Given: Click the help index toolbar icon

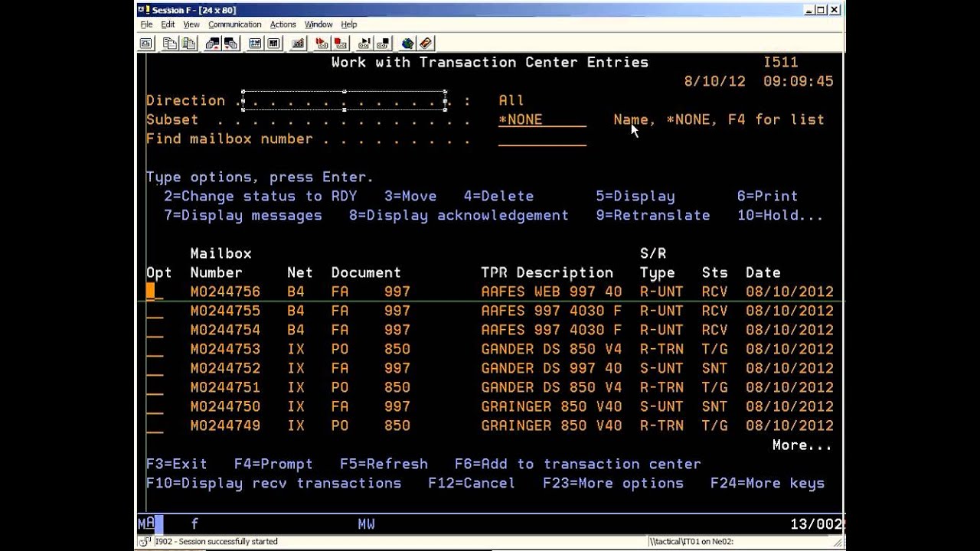Looking at the screenshot, I should point(426,44).
